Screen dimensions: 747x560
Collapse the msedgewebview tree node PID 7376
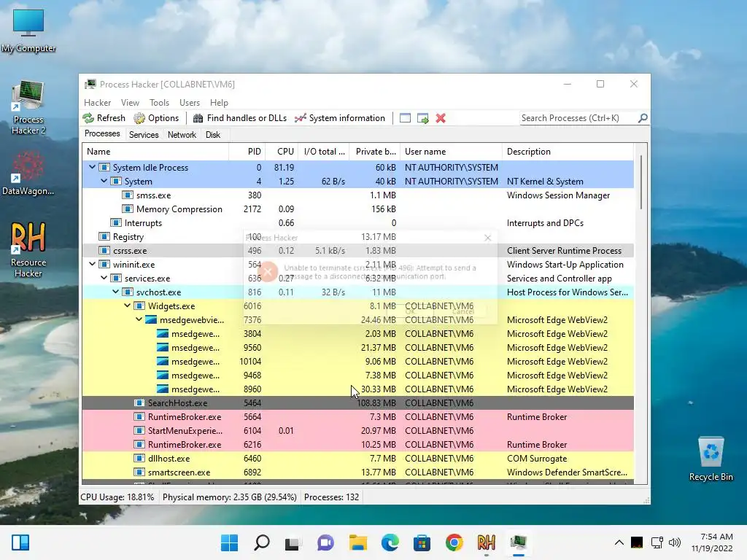(139, 319)
